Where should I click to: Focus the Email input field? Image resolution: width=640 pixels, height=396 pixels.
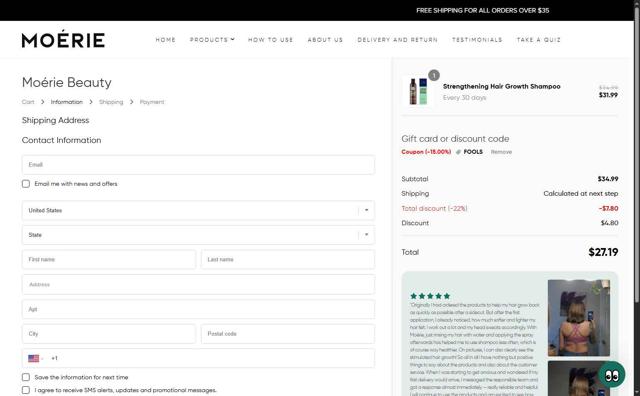(198, 165)
